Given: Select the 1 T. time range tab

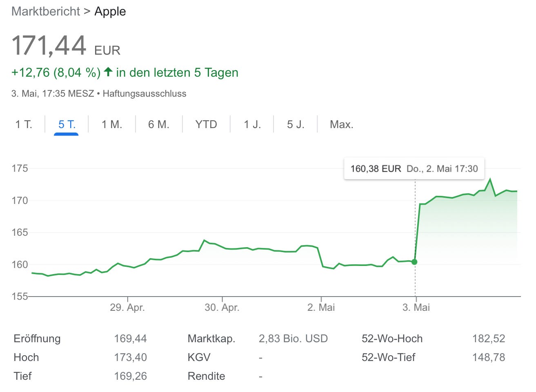Looking at the screenshot, I should click(x=24, y=124).
